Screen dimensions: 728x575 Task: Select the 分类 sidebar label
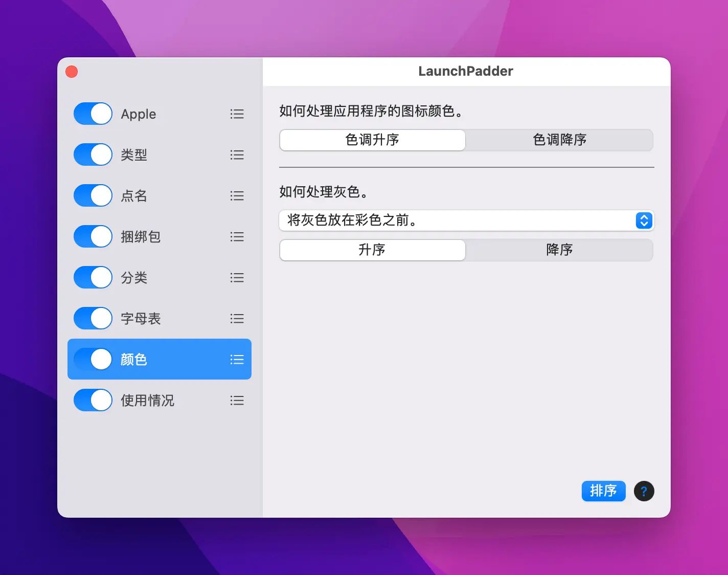(x=134, y=278)
